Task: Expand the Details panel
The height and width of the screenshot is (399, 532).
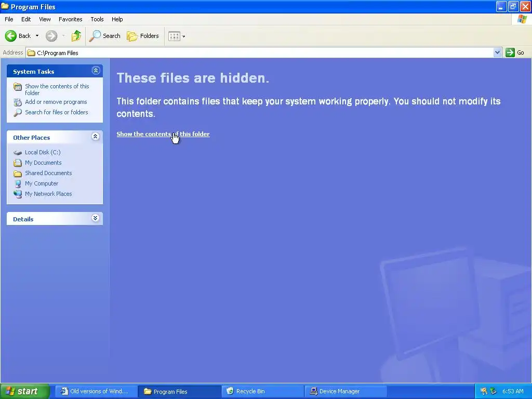Action: pos(96,218)
